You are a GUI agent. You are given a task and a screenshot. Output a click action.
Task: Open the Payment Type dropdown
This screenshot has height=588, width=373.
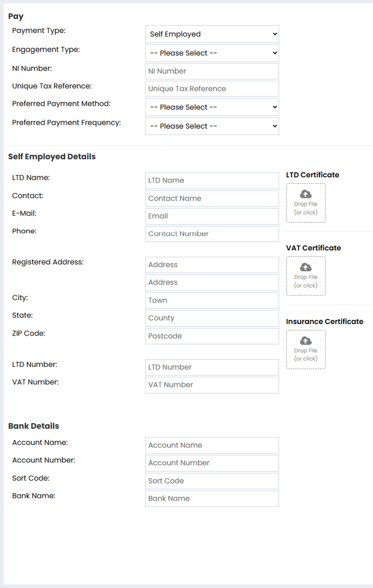(212, 34)
